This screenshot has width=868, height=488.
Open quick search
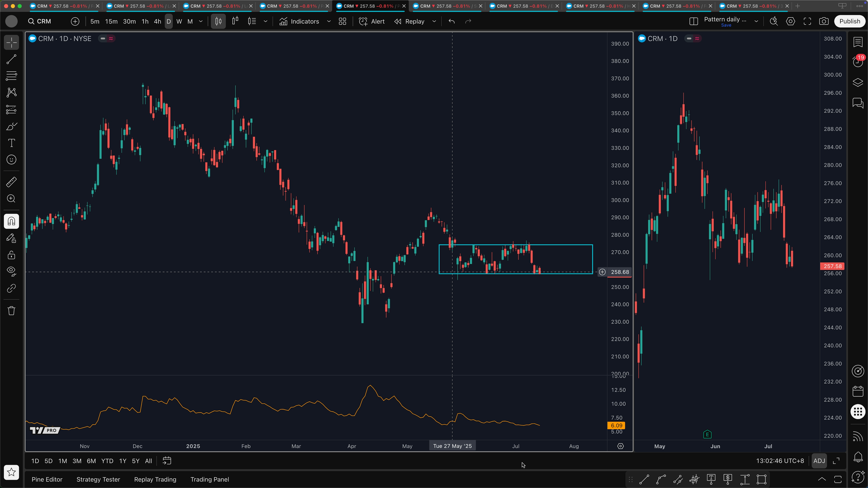[x=774, y=21]
